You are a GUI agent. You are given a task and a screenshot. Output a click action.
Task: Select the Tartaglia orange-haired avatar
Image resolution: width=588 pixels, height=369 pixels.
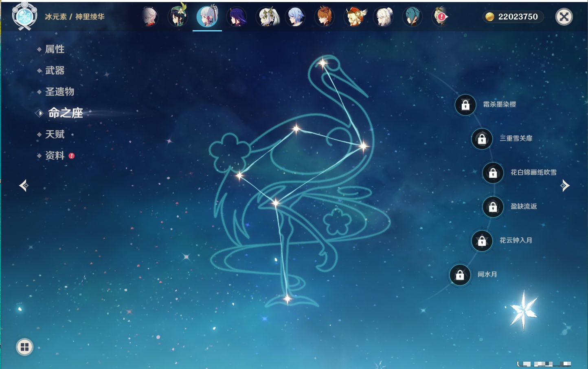point(325,17)
